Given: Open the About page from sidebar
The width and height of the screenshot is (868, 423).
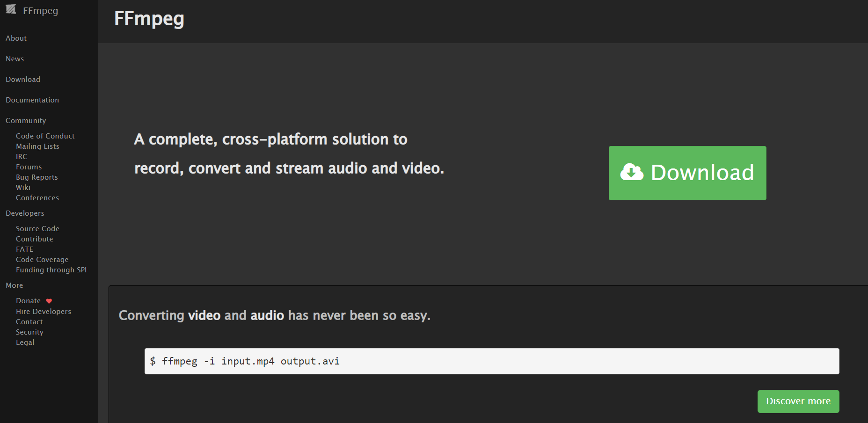Looking at the screenshot, I should [16, 38].
